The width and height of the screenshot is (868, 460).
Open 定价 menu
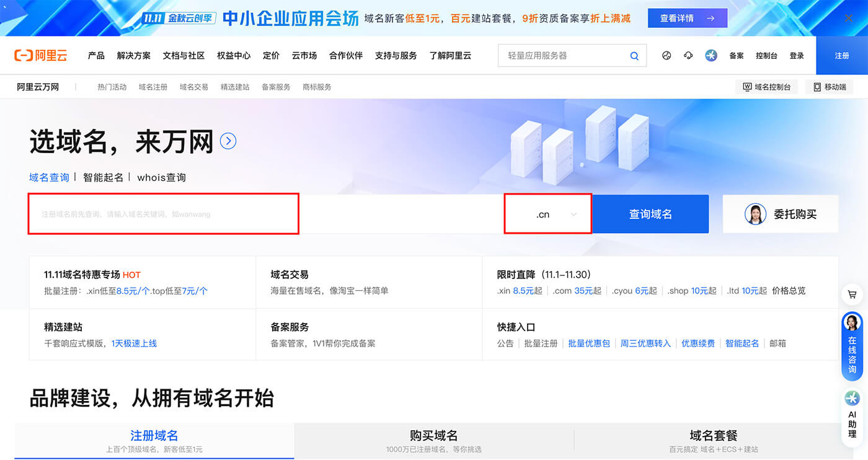271,56
